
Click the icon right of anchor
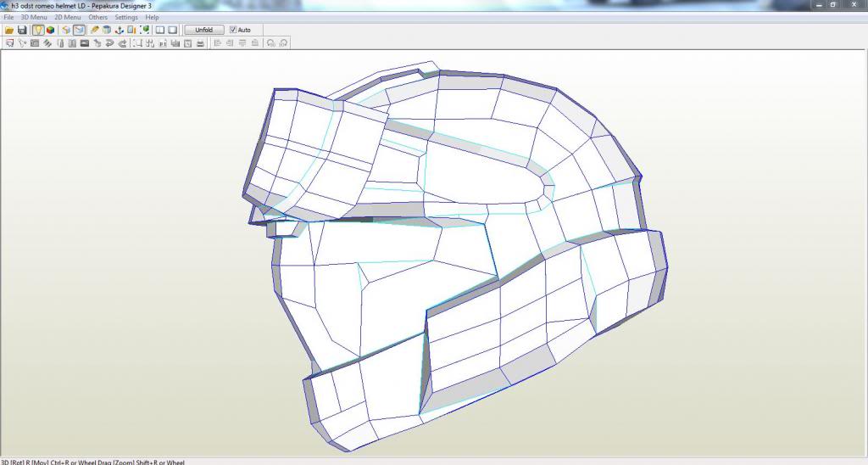pos(131,30)
